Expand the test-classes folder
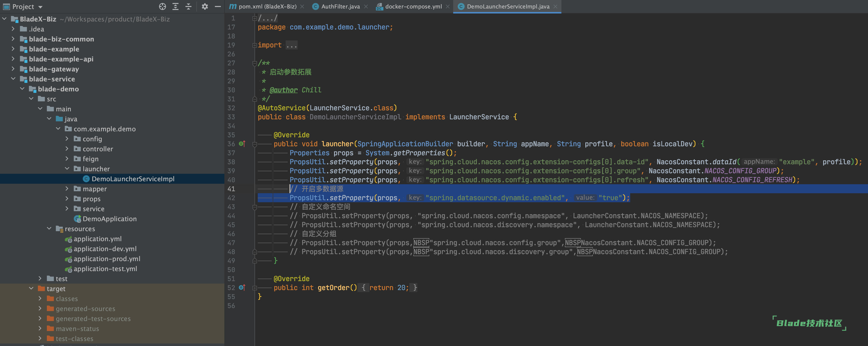The width and height of the screenshot is (868, 346). point(40,338)
